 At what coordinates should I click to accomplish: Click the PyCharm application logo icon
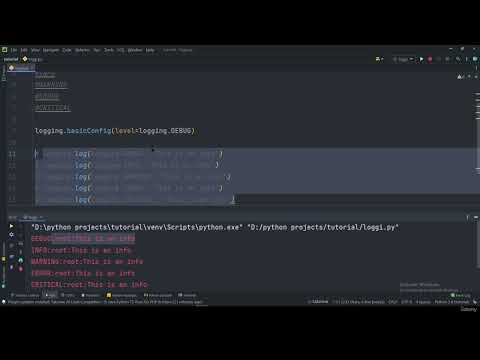coord(4,50)
